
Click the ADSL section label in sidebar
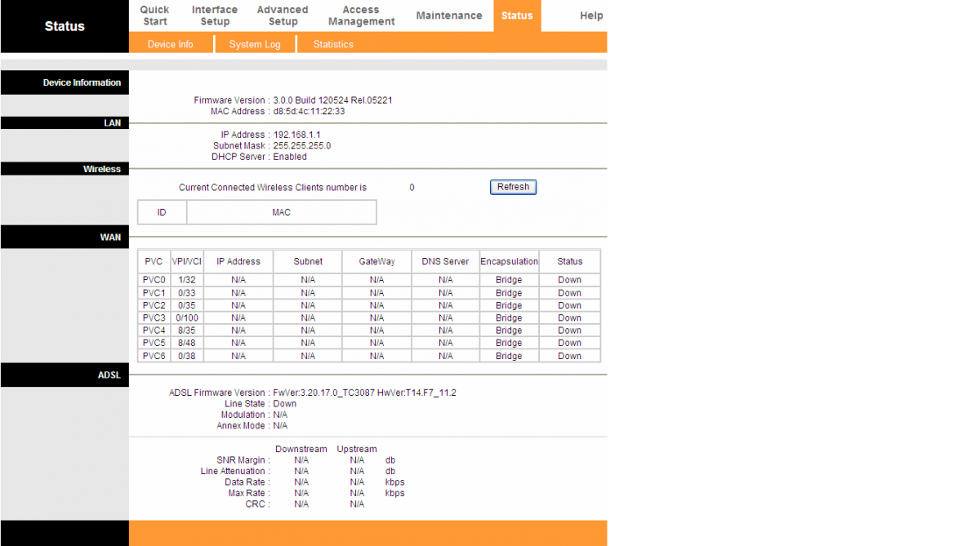(x=109, y=375)
